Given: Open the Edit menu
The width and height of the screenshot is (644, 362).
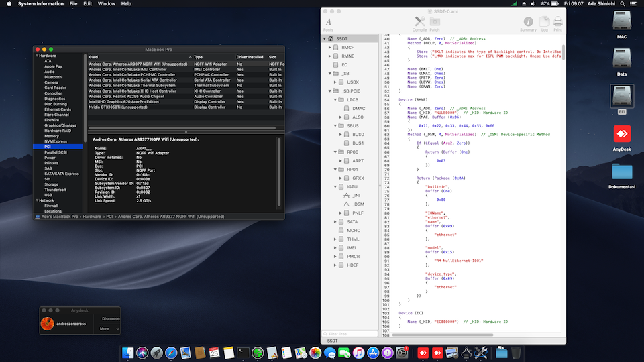Looking at the screenshot, I should (87, 4).
